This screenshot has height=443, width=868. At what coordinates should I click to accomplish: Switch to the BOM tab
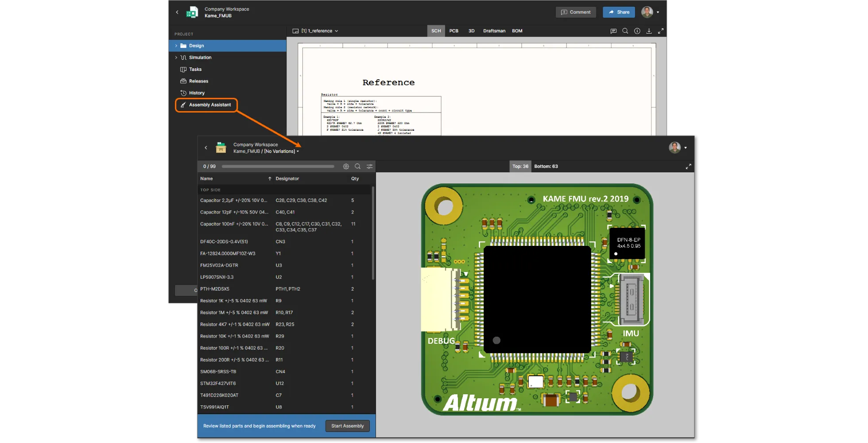[517, 31]
